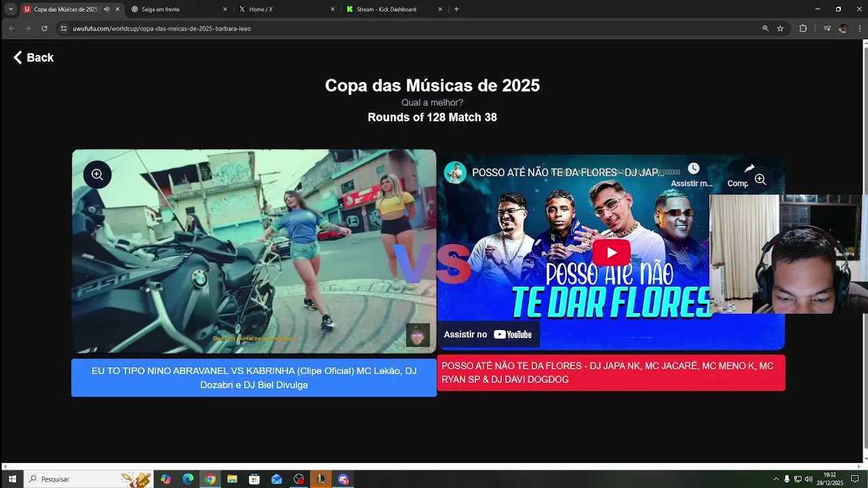
Task: Open League of Legends from the taskbar
Action: coord(321,479)
